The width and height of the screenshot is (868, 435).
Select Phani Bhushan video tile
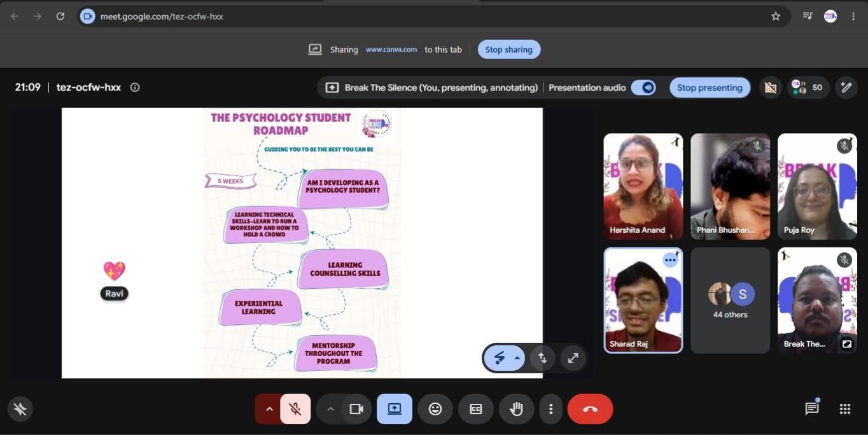coord(730,186)
